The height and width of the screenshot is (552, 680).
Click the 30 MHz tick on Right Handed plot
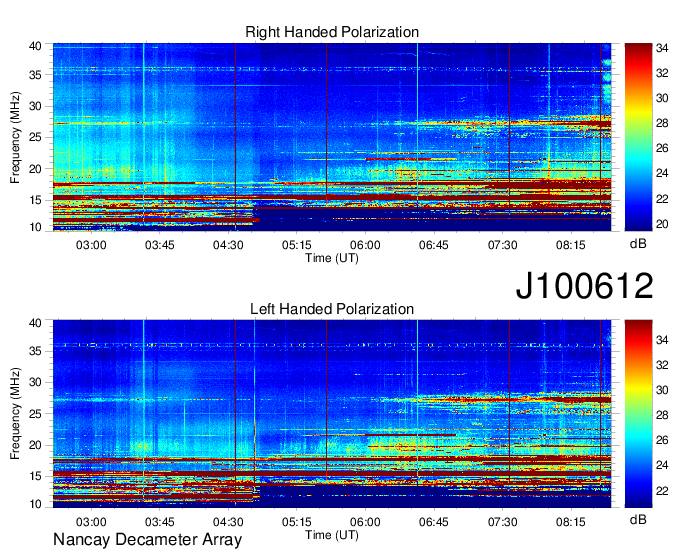(35, 106)
